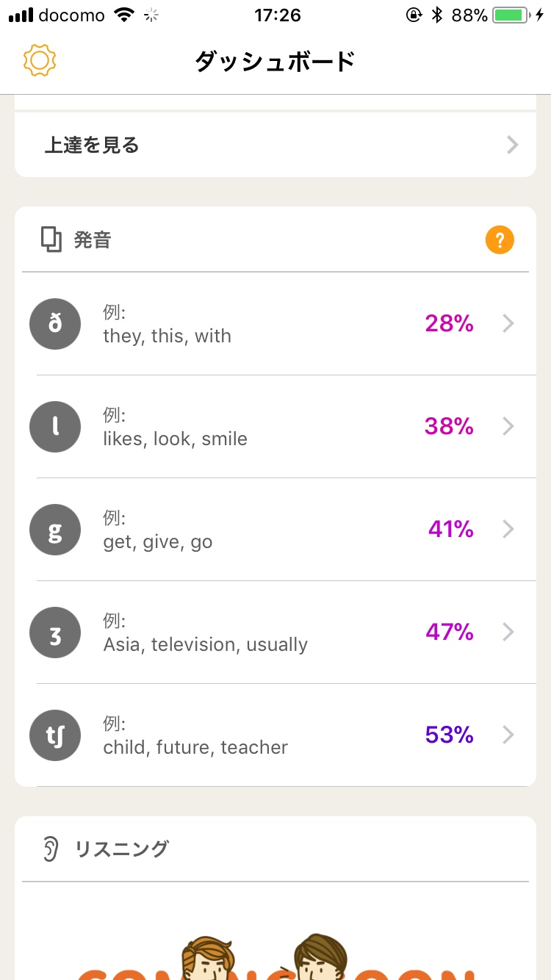This screenshot has width=551, height=980.
Task: Tap the 上達を見る link text
Action: click(92, 145)
